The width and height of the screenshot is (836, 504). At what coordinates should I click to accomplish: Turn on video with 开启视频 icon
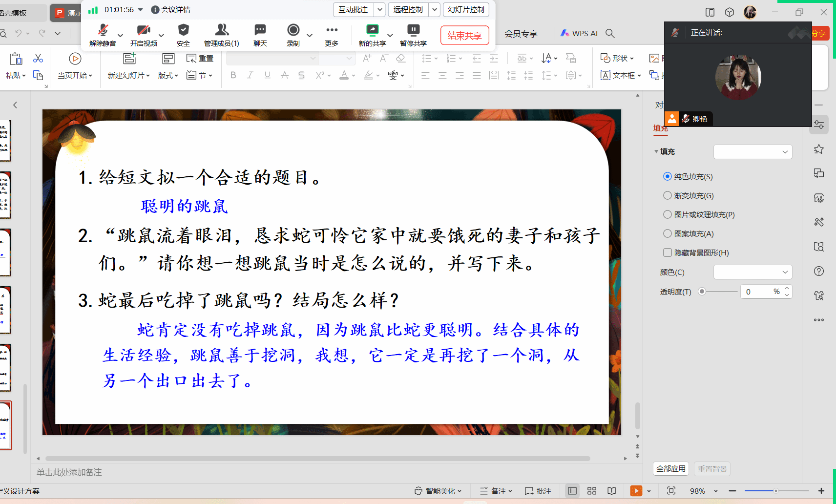tap(143, 31)
